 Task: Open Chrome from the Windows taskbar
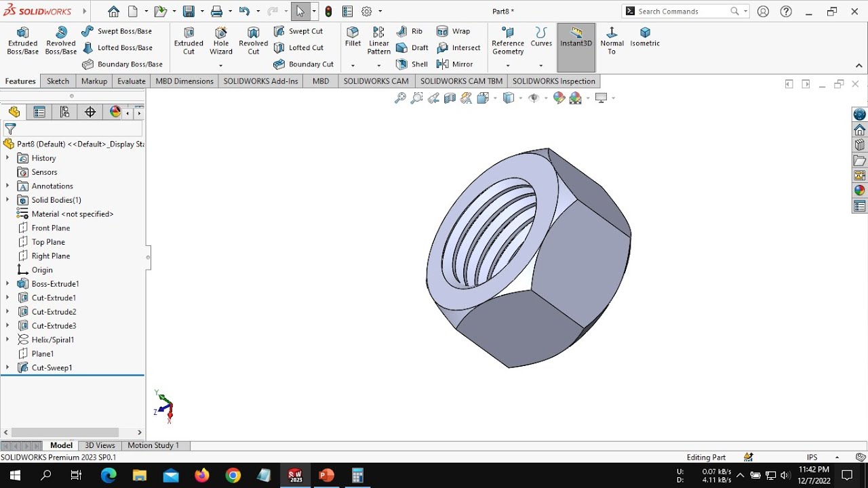pos(233,475)
